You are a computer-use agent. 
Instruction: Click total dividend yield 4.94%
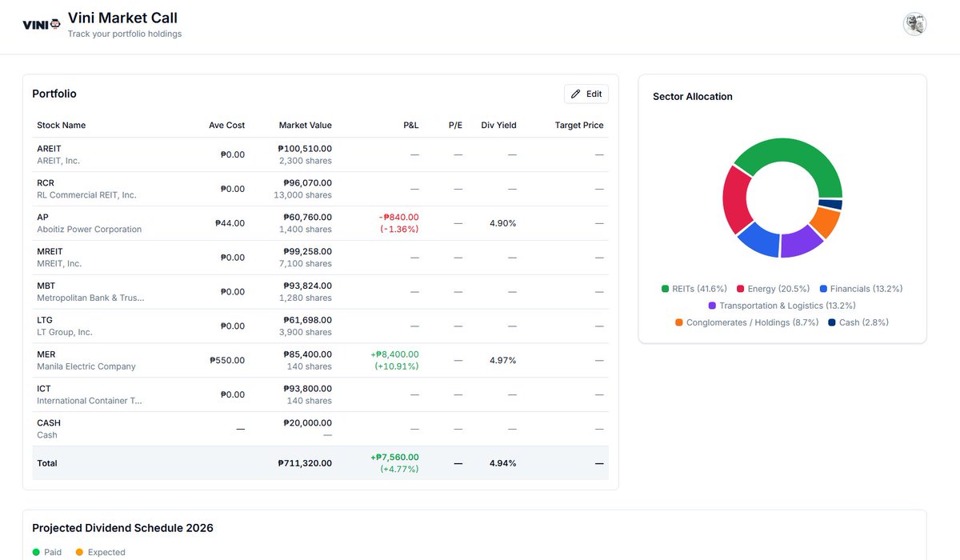pyautogui.click(x=503, y=463)
